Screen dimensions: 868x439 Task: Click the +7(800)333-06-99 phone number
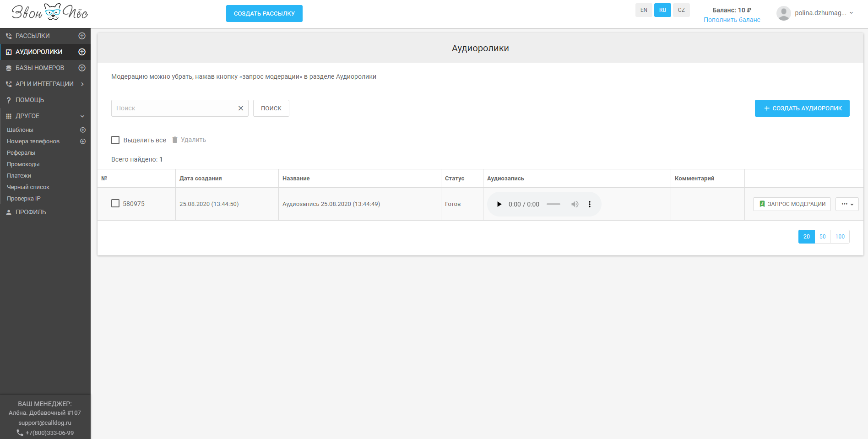coord(49,433)
